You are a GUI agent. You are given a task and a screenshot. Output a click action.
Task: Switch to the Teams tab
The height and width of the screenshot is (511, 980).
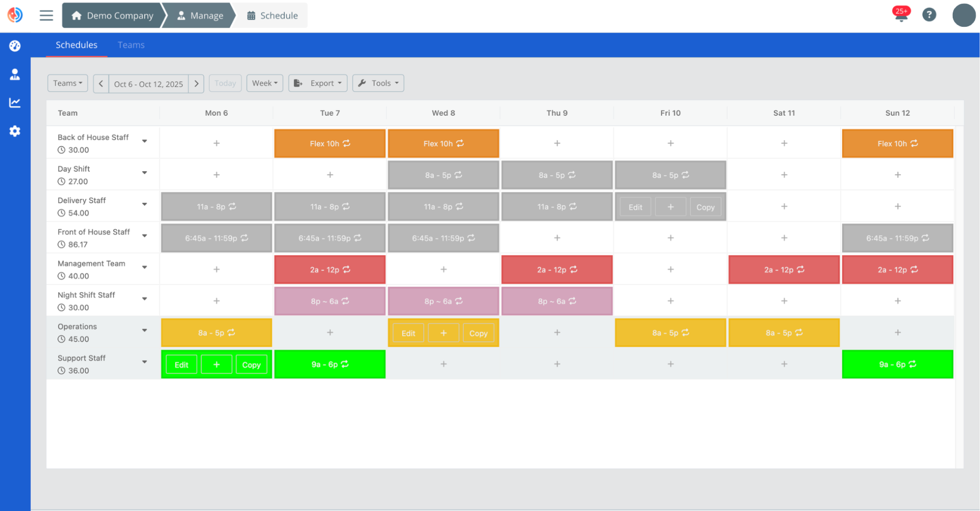pos(131,44)
